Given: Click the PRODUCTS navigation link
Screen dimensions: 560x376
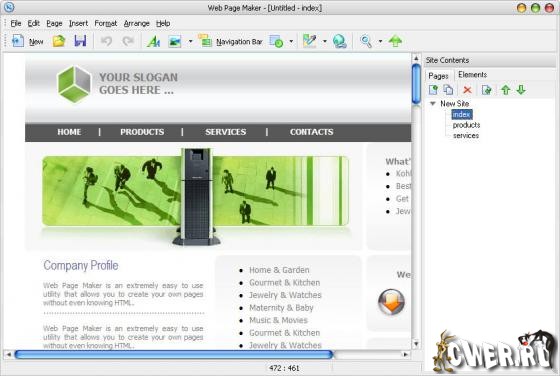Looking at the screenshot, I should click(142, 132).
